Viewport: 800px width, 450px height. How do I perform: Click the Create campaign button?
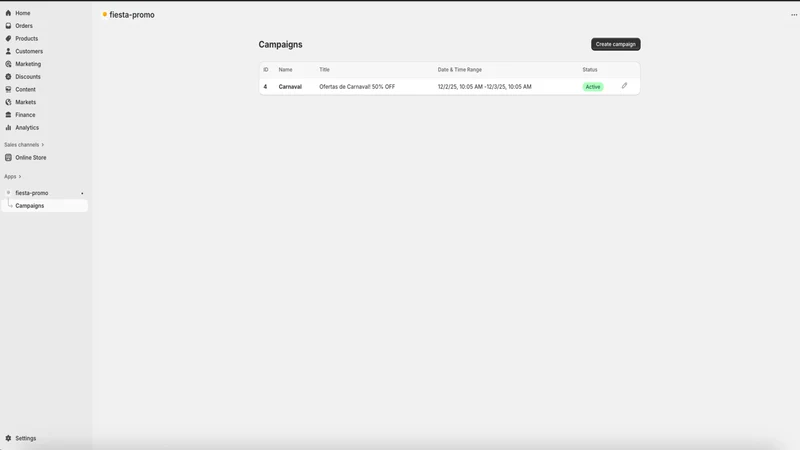(615, 44)
